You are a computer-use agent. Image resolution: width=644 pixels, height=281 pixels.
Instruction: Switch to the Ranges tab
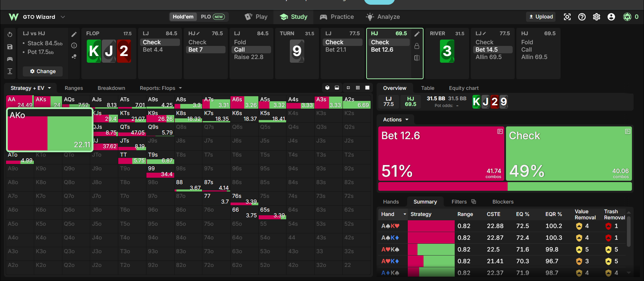point(74,88)
